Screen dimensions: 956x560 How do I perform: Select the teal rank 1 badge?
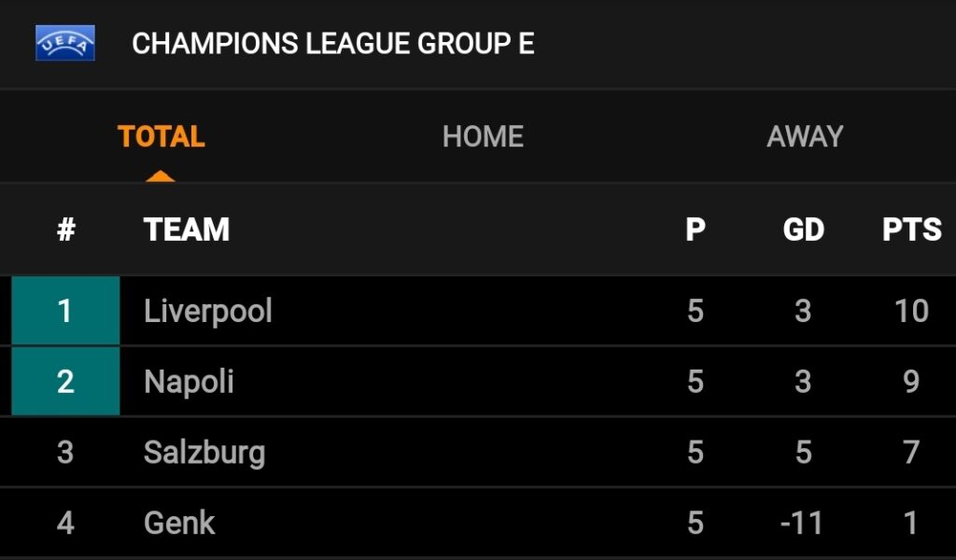coord(65,311)
